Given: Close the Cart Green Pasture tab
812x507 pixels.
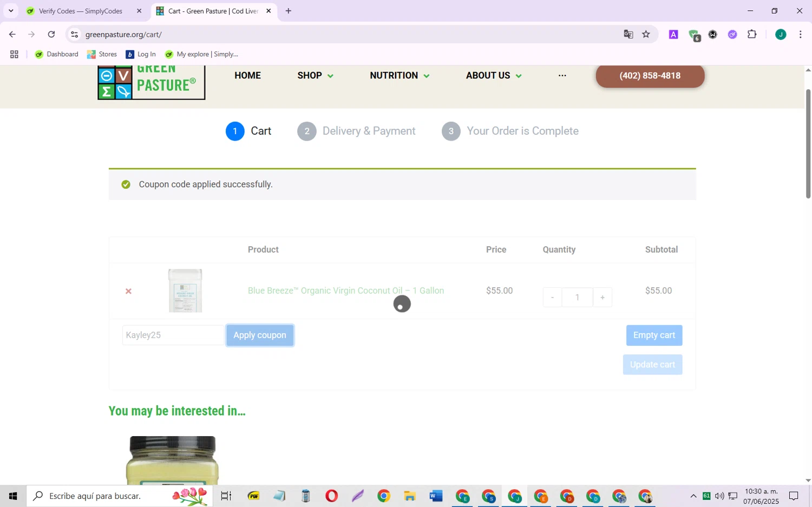Looking at the screenshot, I should coord(269,11).
